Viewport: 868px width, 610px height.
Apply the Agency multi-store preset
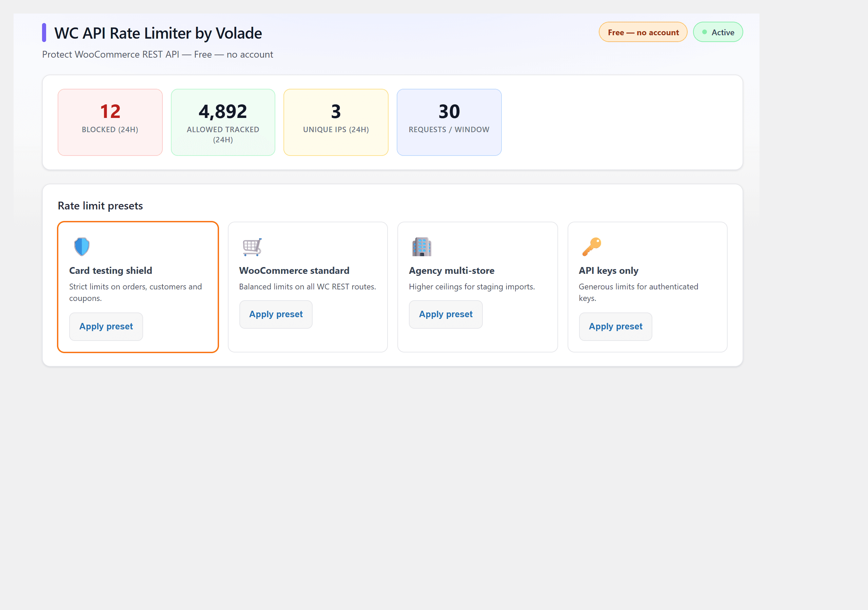446,314
